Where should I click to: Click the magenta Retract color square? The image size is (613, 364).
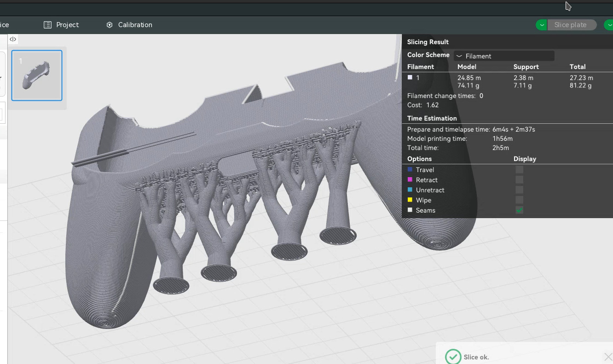tap(410, 180)
